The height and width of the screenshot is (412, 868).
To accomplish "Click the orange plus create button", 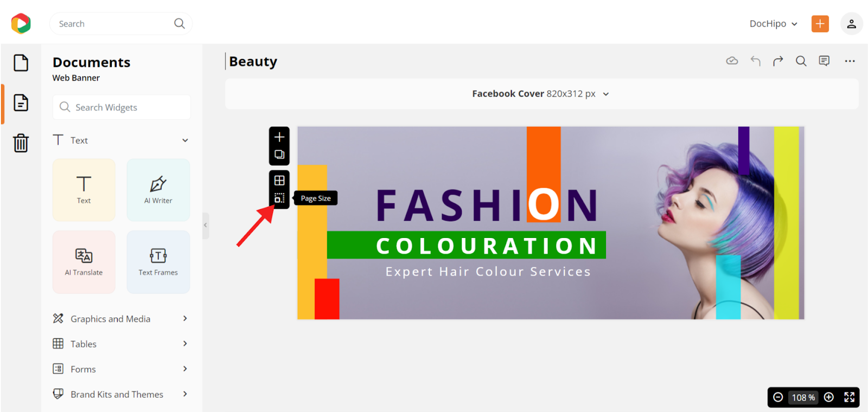I will 820,24.
